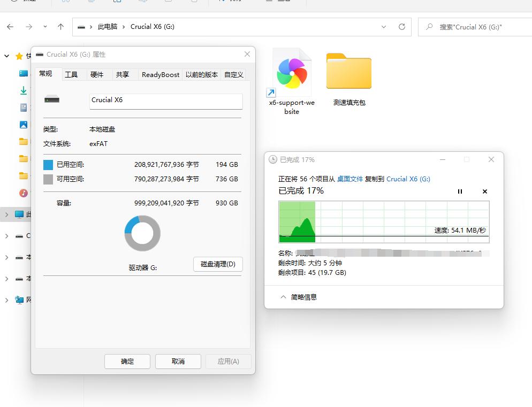Cancel the copy with the X button
Screen dimensions: 532x407
(485, 191)
